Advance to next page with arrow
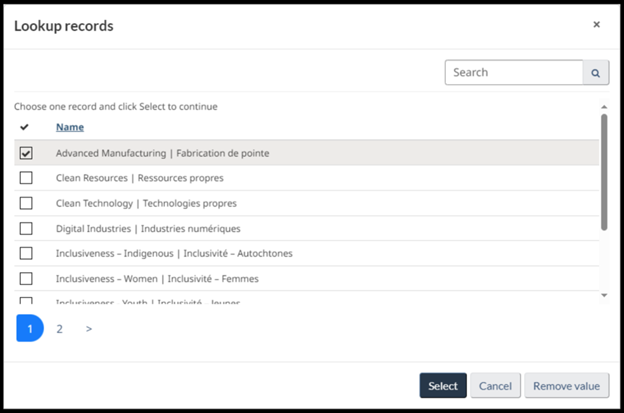Image resolution: width=624 pixels, height=413 pixels. (x=88, y=328)
